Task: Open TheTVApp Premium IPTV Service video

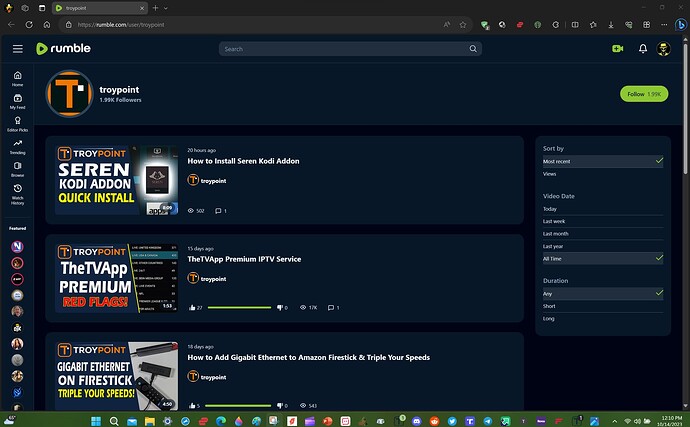Action: click(x=244, y=259)
